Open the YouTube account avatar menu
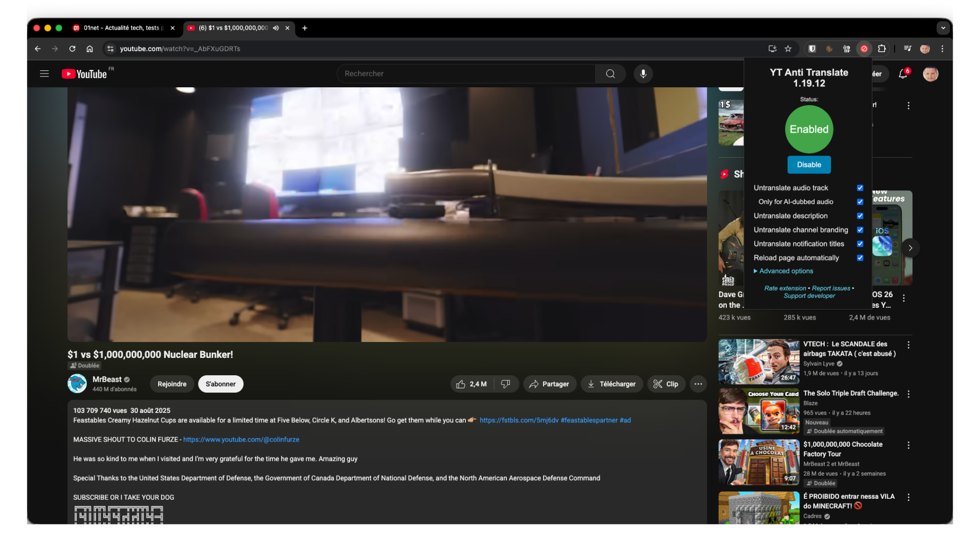 pyautogui.click(x=930, y=74)
